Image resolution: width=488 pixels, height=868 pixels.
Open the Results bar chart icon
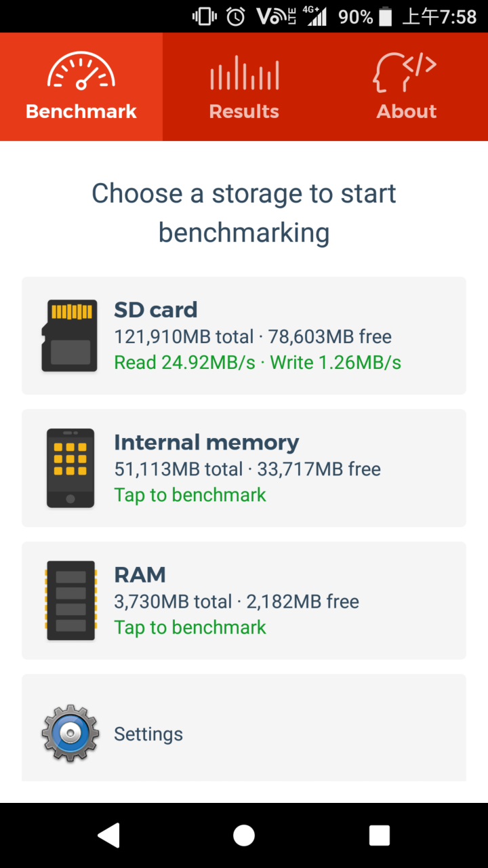pyautogui.click(x=244, y=73)
